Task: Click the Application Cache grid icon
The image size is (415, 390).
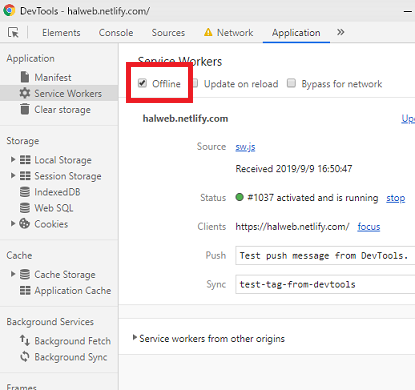Action: click(25, 290)
